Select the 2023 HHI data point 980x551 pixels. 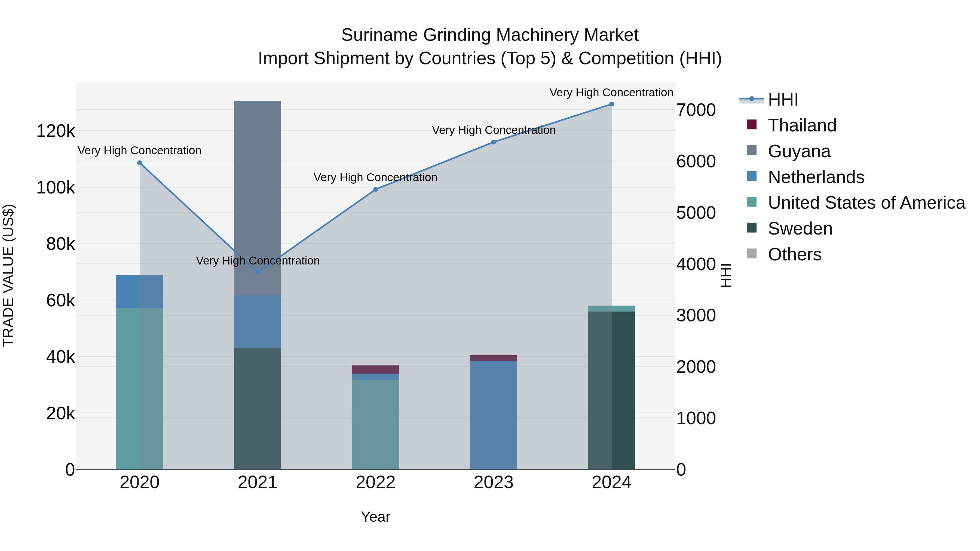click(x=494, y=142)
